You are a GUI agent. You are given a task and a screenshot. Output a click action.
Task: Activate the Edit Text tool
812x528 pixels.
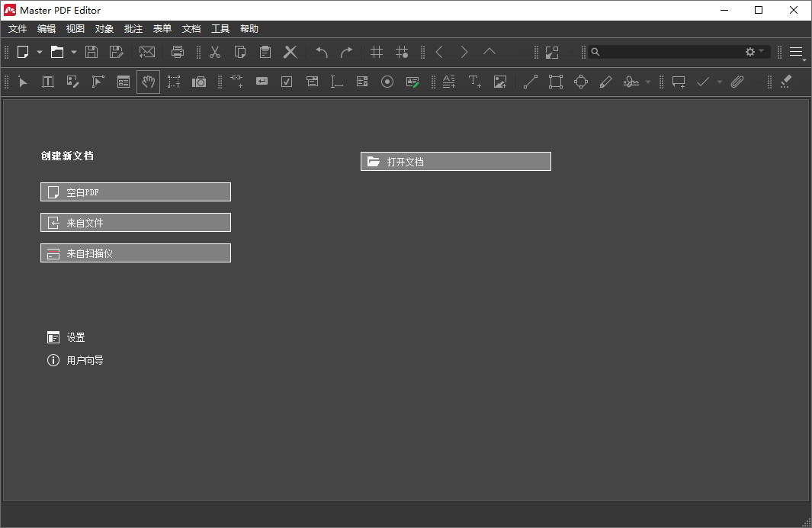[47, 82]
